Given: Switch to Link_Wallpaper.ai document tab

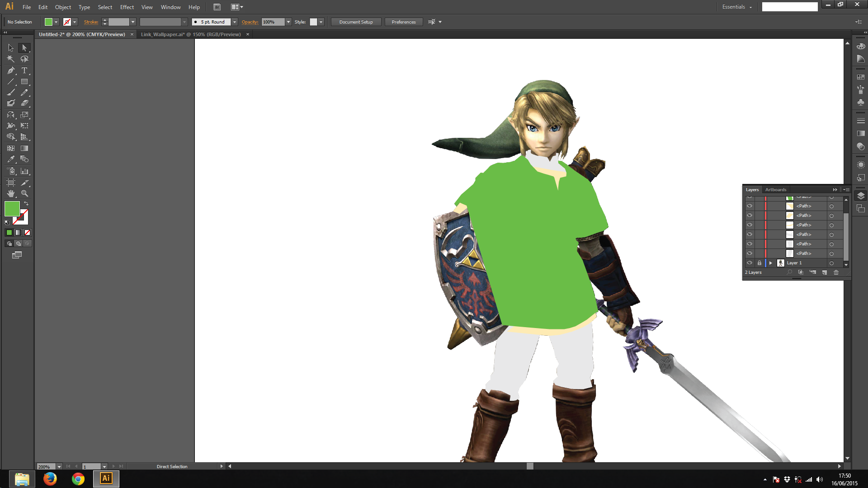Looking at the screenshot, I should coord(191,34).
